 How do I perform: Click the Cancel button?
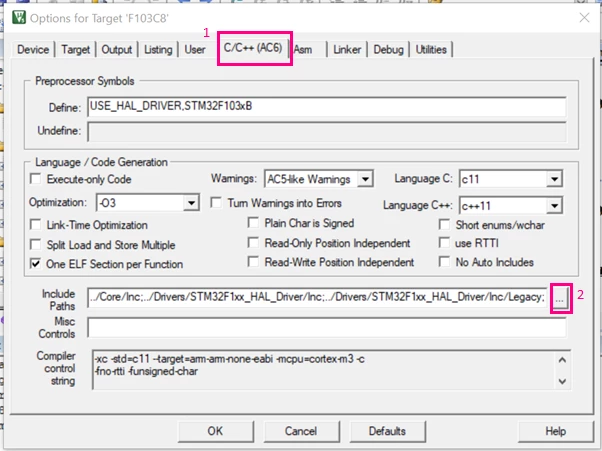301,431
